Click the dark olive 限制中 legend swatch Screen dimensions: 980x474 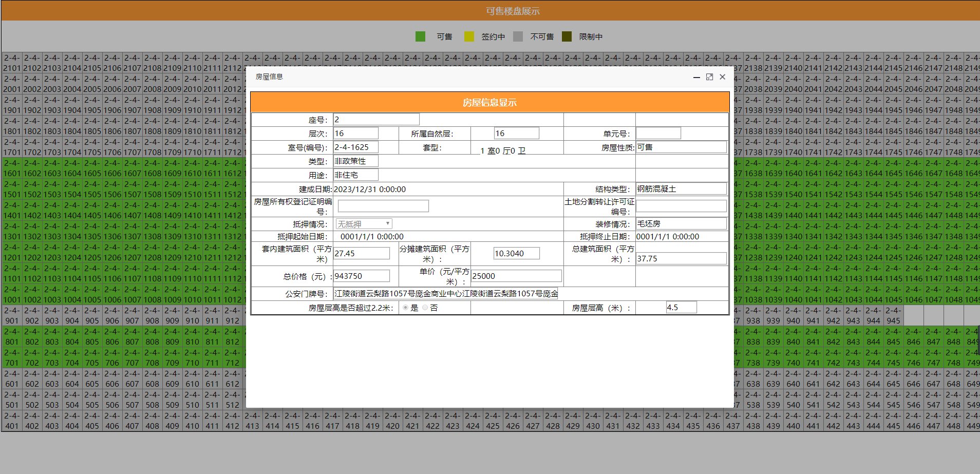pos(567,36)
